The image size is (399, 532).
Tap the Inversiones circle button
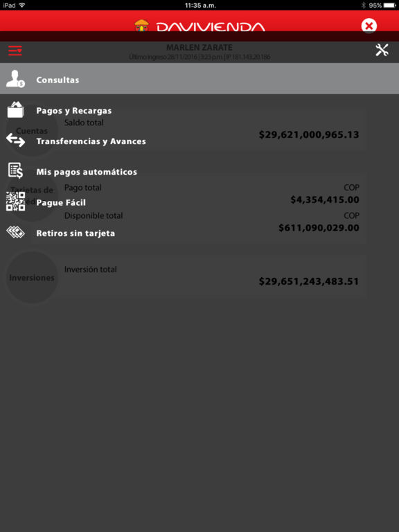[32, 278]
